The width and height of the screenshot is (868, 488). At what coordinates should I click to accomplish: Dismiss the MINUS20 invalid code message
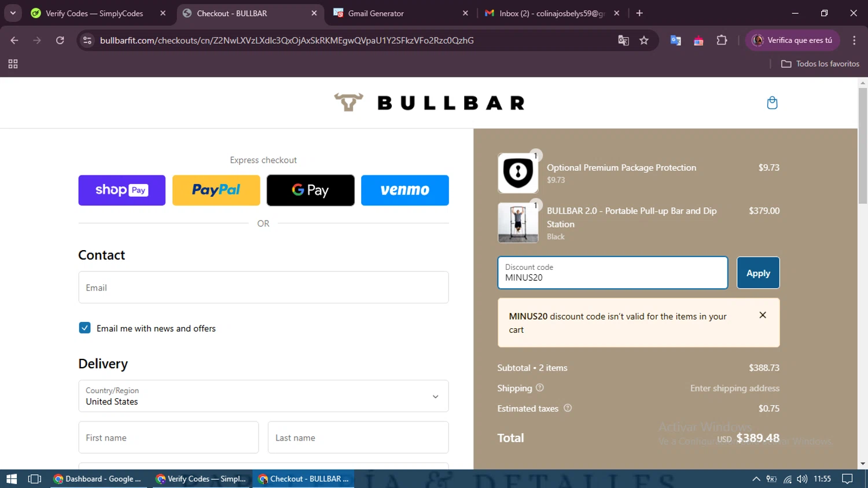[x=763, y=315]
